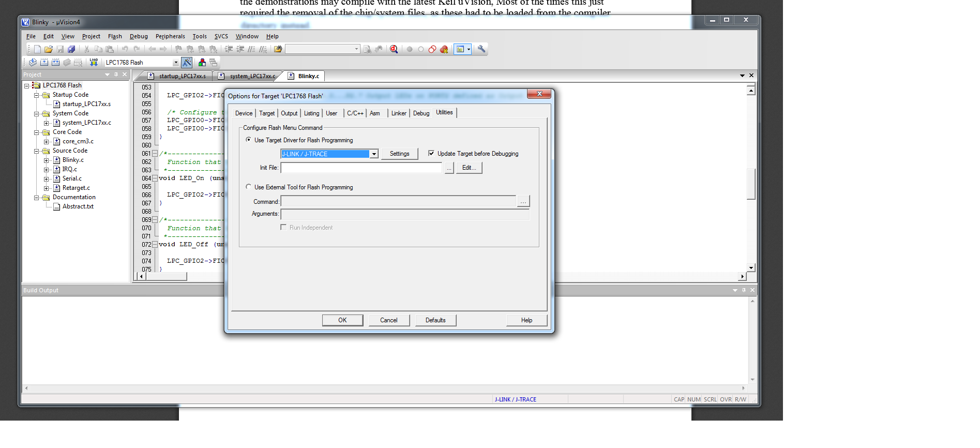The image size is (980, 448).
Task: Toggle Update Target before Debugging checkbox
Action: (431, 153)
